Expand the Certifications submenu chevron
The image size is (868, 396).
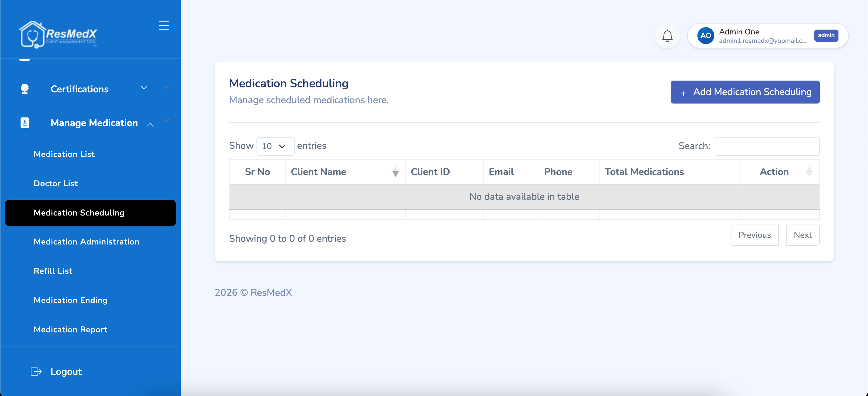click(144, 88)
